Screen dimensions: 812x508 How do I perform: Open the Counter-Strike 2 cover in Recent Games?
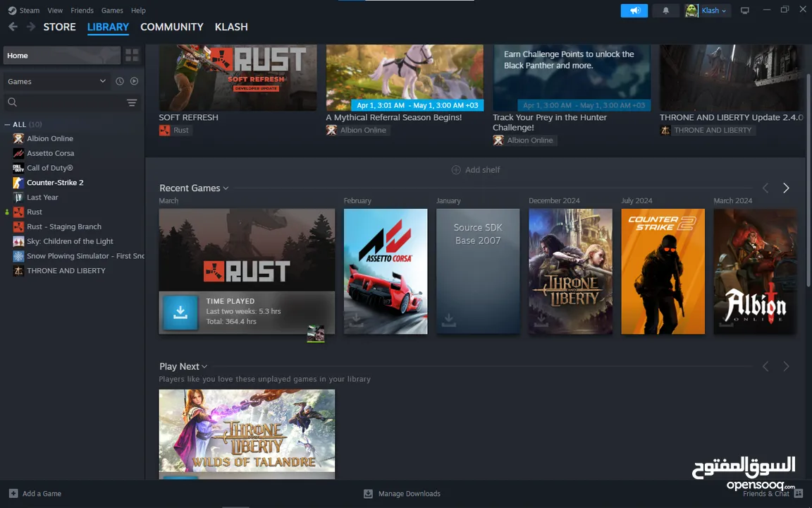tap(663, 272)
